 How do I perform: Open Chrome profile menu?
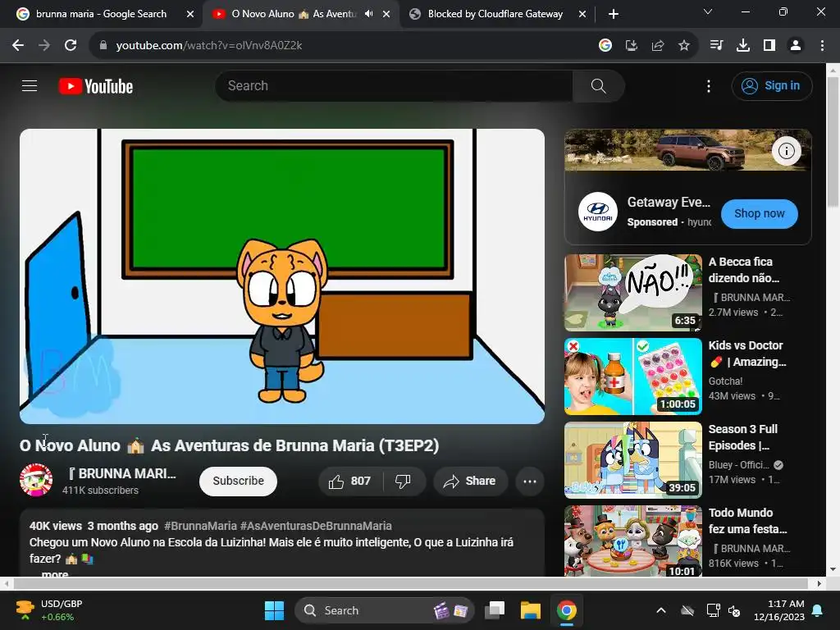point(796,46)
